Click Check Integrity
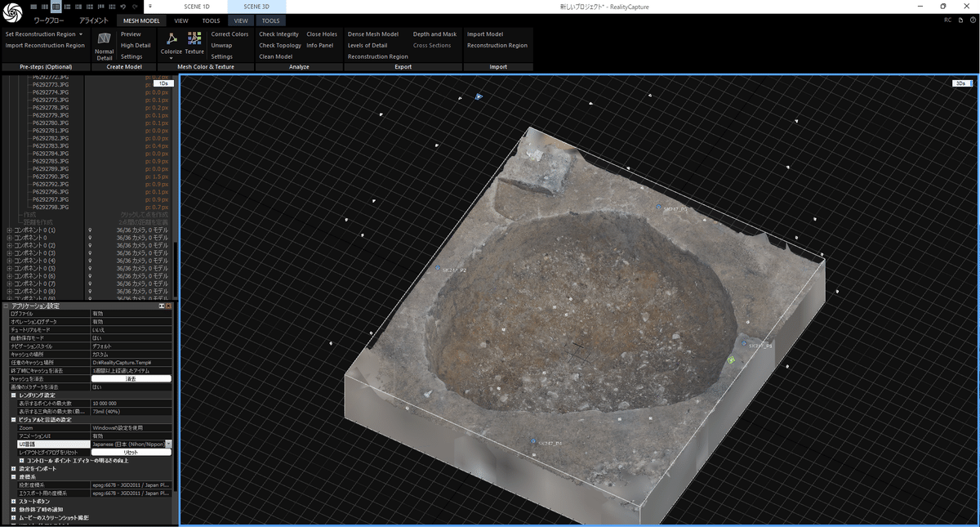The image size is (980, 527). (278, 34)
